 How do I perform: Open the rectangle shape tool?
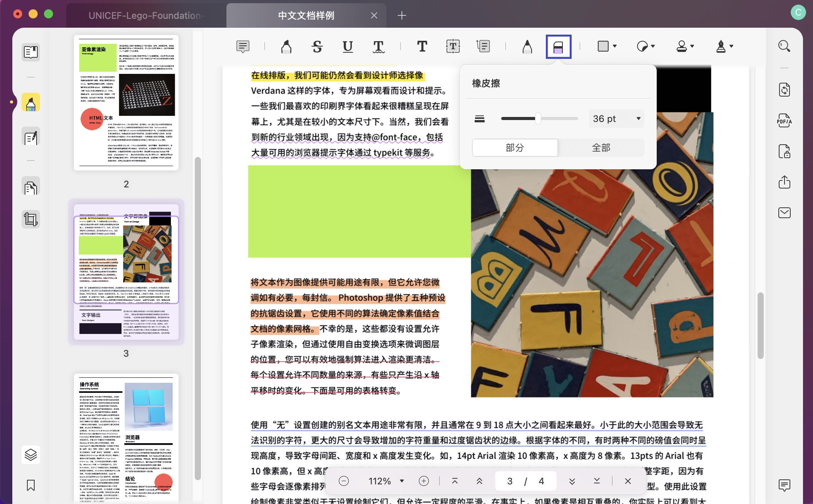pos(603,47)
